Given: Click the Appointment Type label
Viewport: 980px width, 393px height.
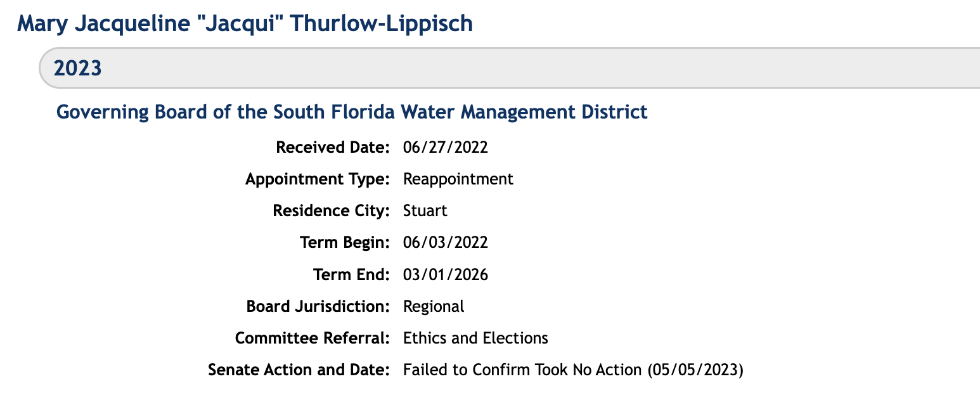Looking at the screenshot, I should coord(318,179).
